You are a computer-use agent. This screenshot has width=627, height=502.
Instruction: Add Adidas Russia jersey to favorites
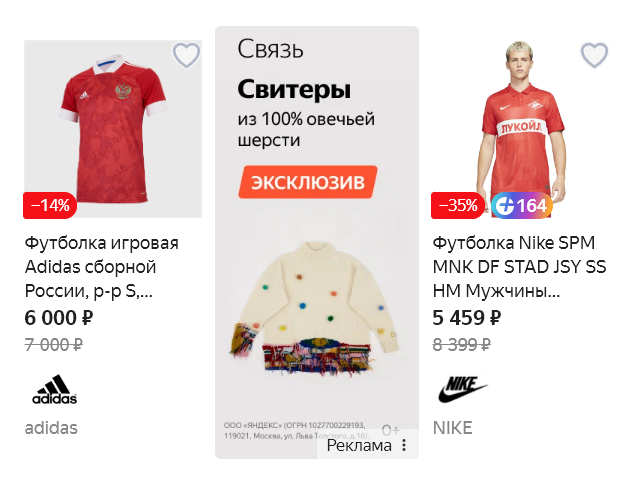[186, 55]
